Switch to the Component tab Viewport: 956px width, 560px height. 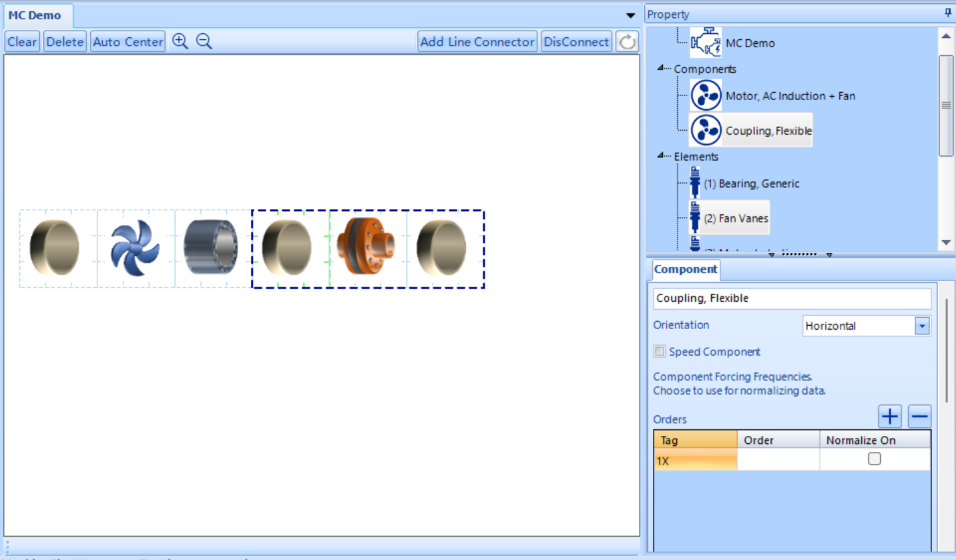coord(685,269)
